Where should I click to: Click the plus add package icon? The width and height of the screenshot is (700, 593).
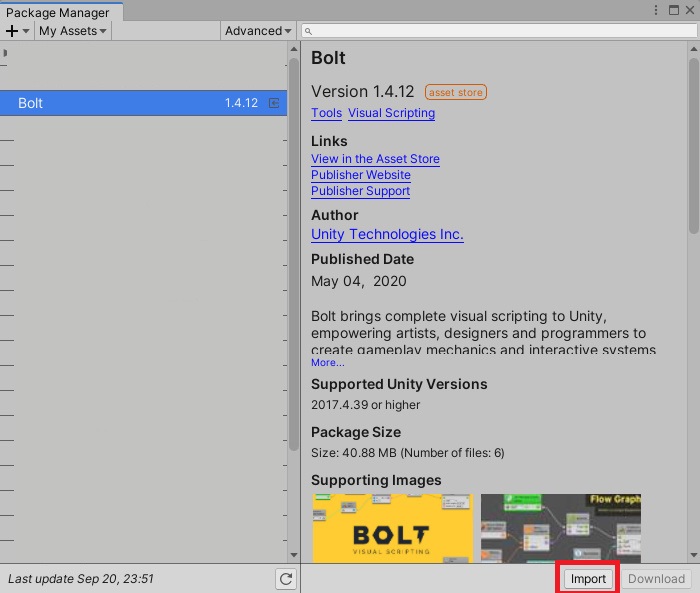12,31
